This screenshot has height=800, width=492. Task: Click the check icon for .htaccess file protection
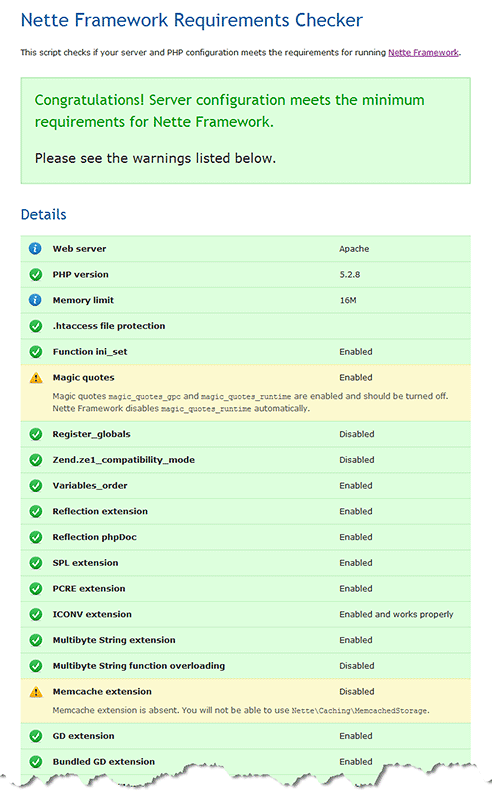click(x=35, y=326)
